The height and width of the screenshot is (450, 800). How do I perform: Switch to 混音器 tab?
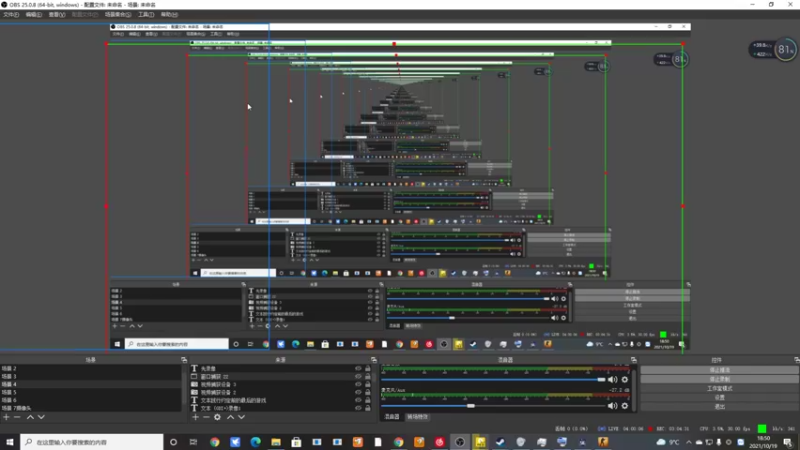pos(392,417)
